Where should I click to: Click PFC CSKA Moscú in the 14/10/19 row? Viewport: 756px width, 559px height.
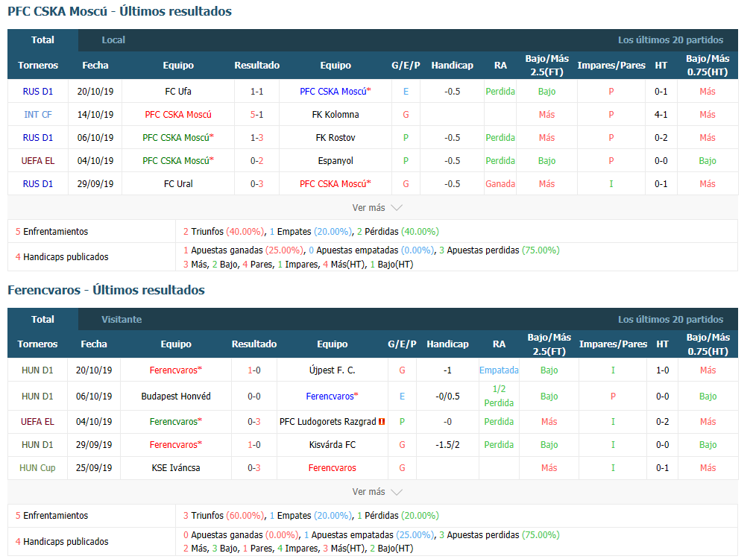tap(178, 114)
